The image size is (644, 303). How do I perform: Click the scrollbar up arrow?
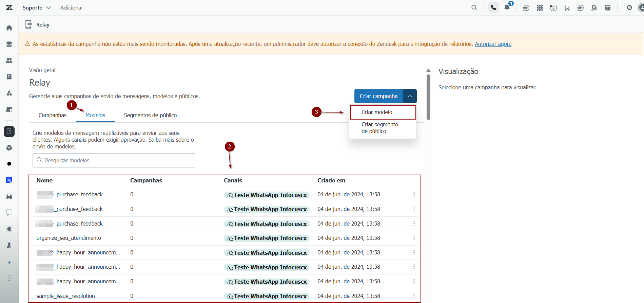pyautogui.click(x=428, y=70)
